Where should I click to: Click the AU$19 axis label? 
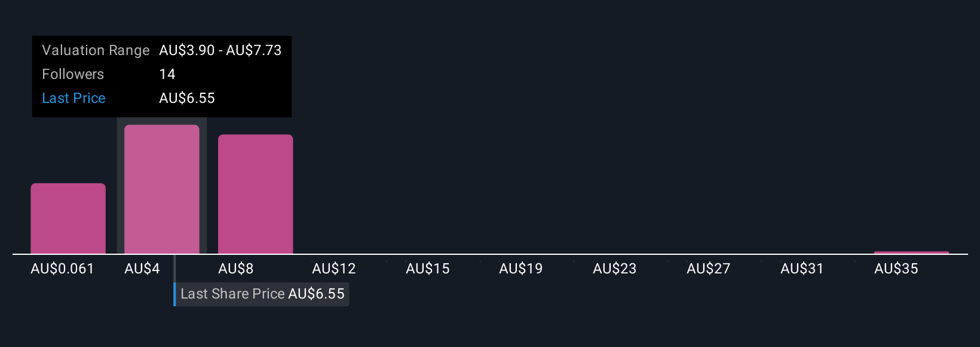(521, 269)
